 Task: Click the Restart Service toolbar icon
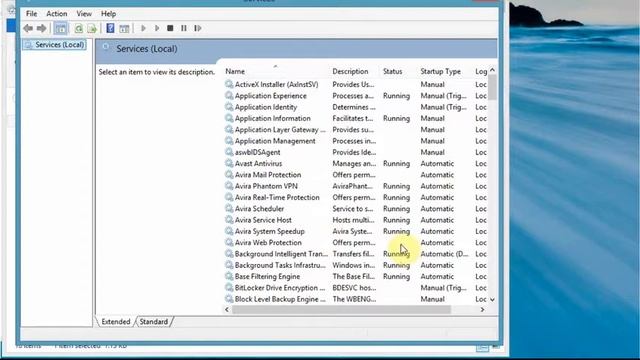tap(198, 28)
